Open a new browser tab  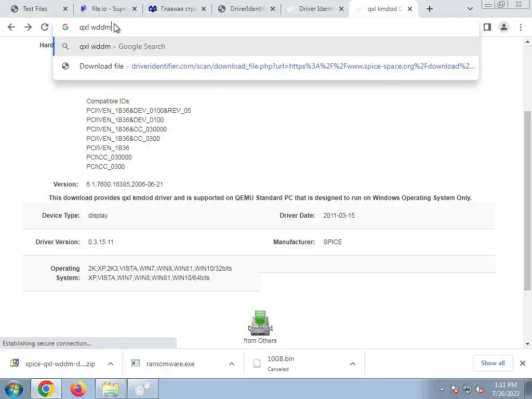[x=430, y=9]
